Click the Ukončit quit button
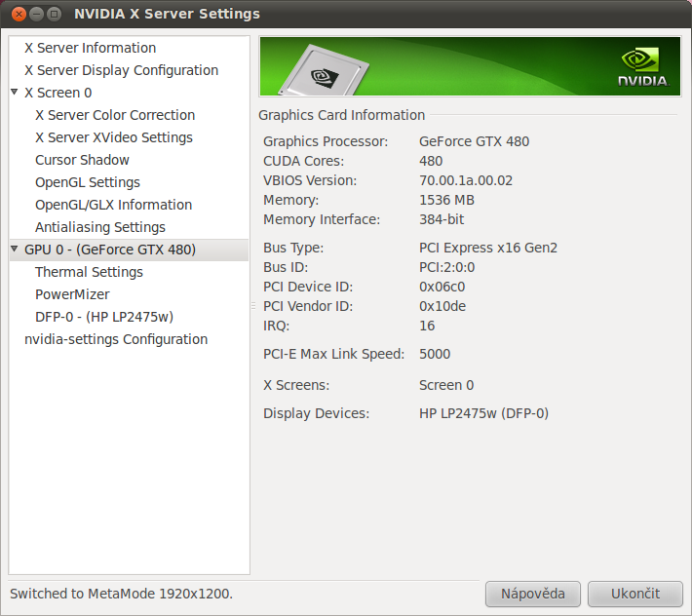 pos(635,594)
